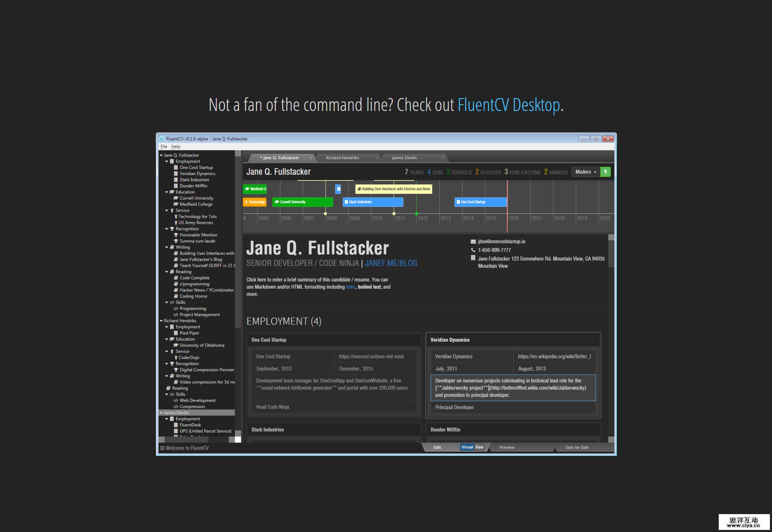Click the person icon beside Technology for Tots
Screen dimensions: 772x532
click(x=176, y=216)
